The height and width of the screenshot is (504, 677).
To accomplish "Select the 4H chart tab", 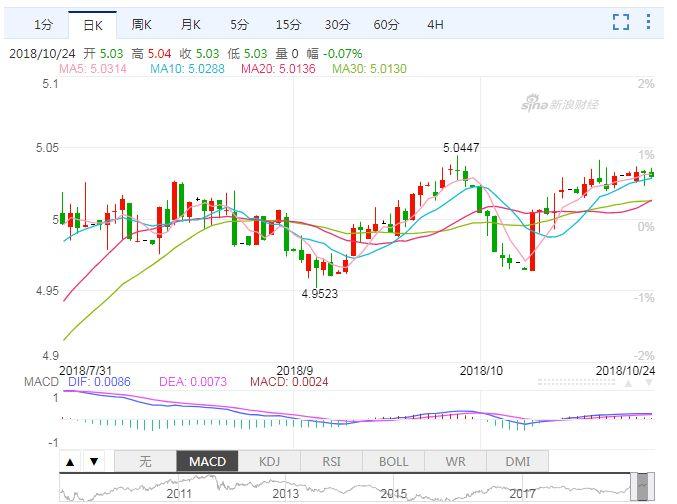I will click(435, 24).
